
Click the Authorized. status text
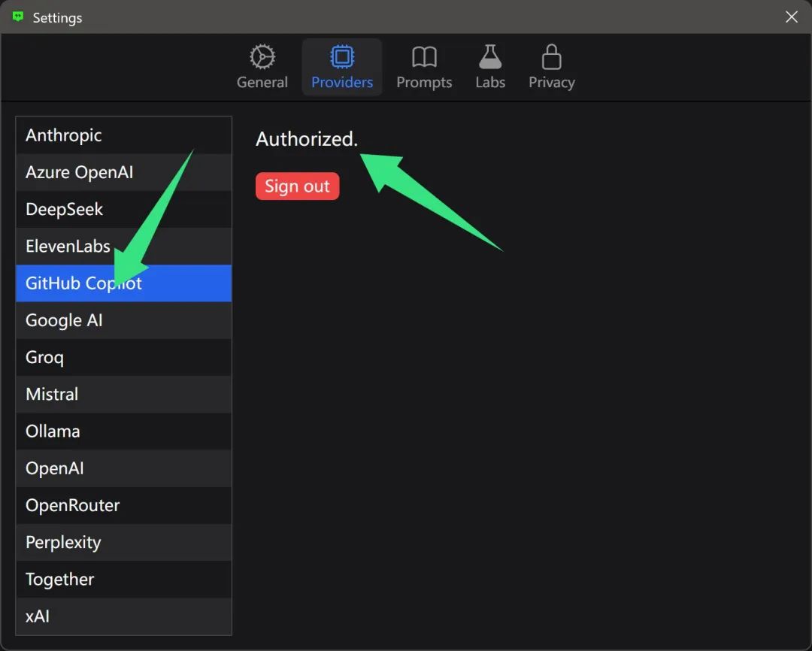click(307, 139)
